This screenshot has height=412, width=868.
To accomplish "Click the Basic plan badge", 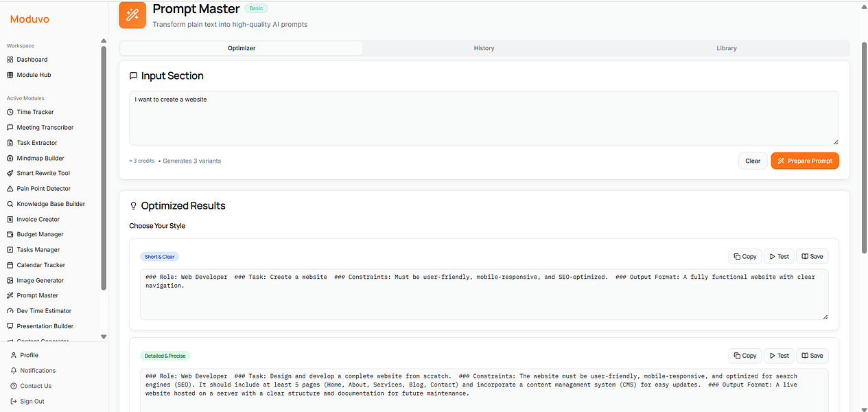I will (256, 8).
